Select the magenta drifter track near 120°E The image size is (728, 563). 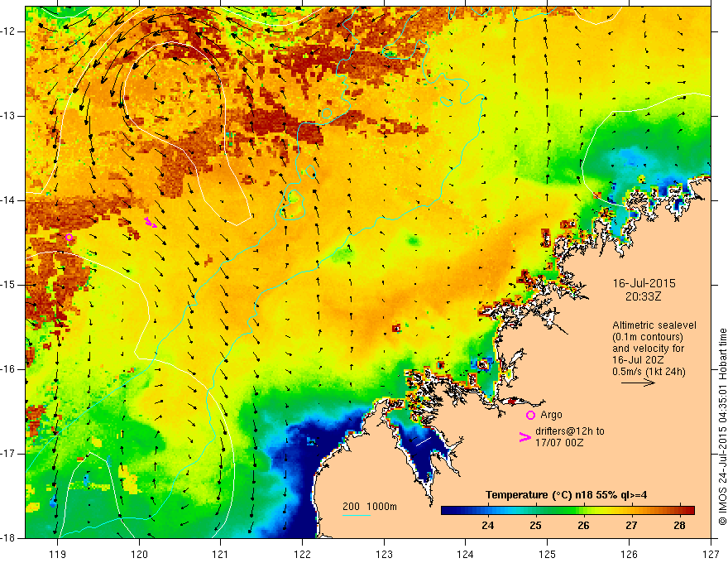tap(151, 223)
